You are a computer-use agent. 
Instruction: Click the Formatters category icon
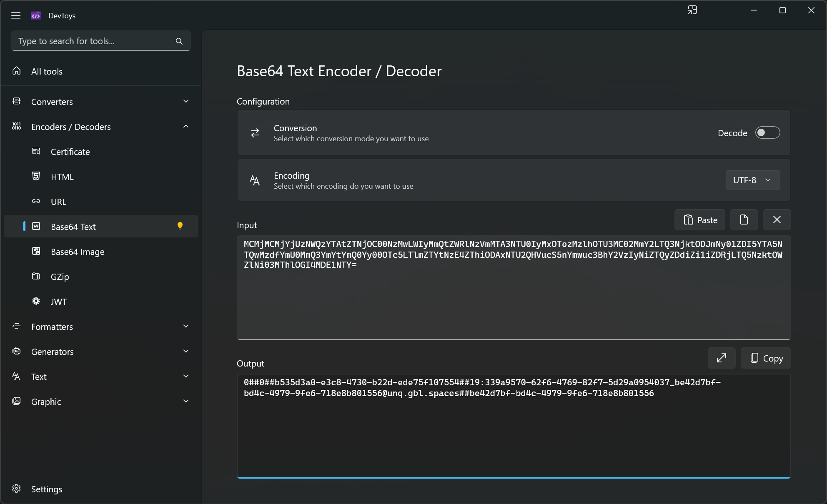click(17, 327)
